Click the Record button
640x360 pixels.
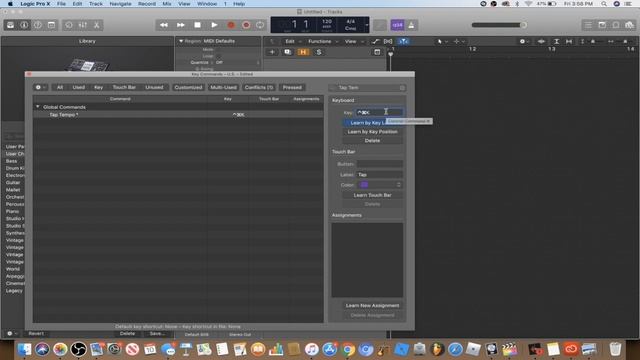coord(231,25)
